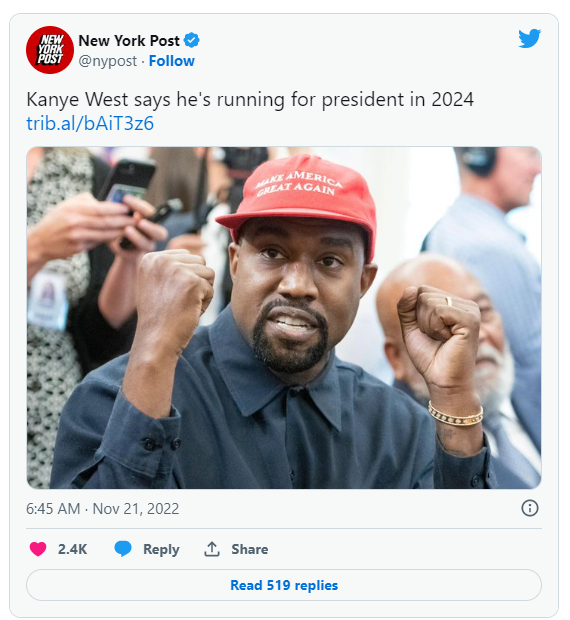Screen dimensions: 570x620
Task: Click the 6:45 AM Nov 21, 2022 timestamp
Action: tap(102, 508)
